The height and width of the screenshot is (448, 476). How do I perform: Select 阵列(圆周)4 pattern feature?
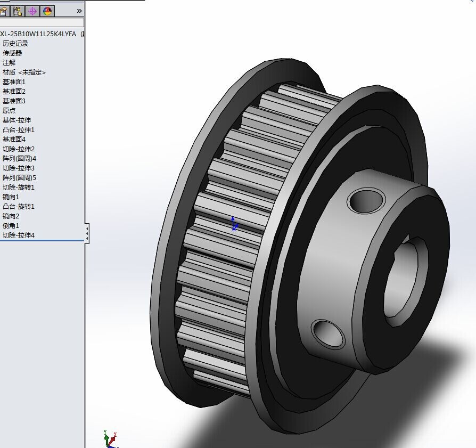tap(19, 159)
